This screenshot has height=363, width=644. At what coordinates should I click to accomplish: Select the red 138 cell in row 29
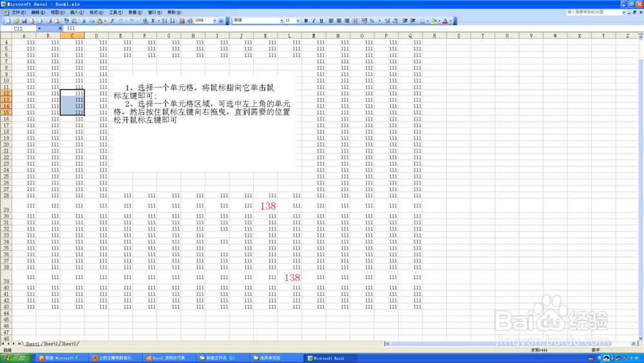[265, 206]
